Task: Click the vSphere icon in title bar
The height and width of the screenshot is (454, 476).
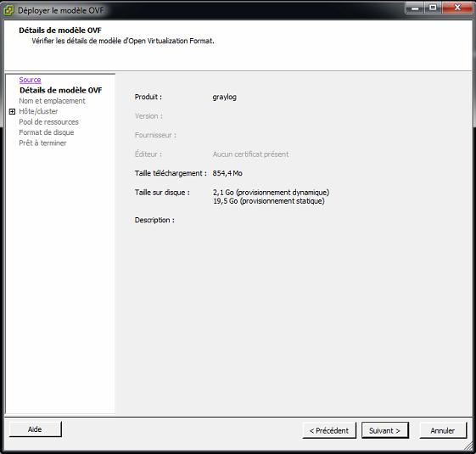Action: (x=8, y=10)
